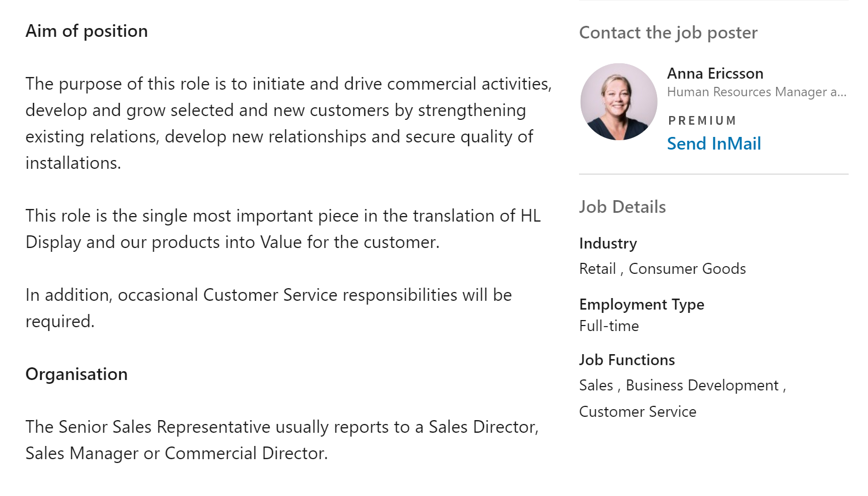Image resolution: width=868 pixels, height=496 pixels.
Task: Click the Business Development job function
Action: (702, 385)
